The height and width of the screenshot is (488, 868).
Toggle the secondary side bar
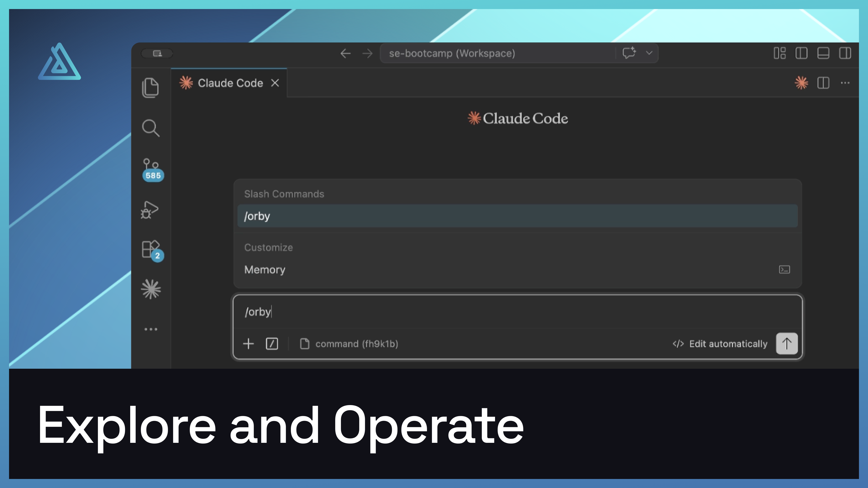click(x=845, y=53)
